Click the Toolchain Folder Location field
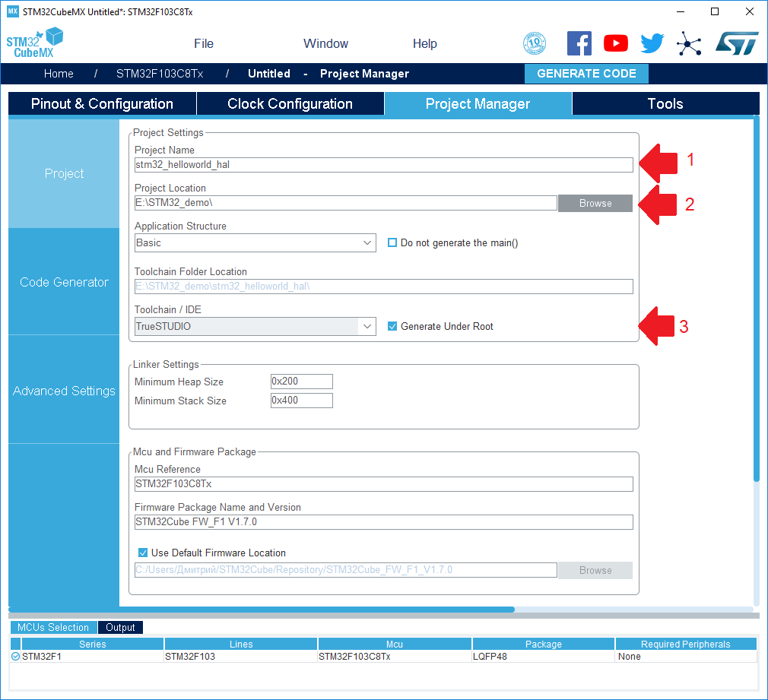Image resolution: width=768 pixels, height=700 pixels. [383, 287]
